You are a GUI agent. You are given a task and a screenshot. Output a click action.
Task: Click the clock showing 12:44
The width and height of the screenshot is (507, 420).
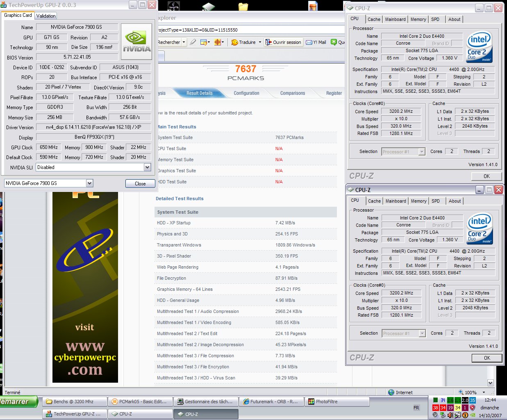490,400
